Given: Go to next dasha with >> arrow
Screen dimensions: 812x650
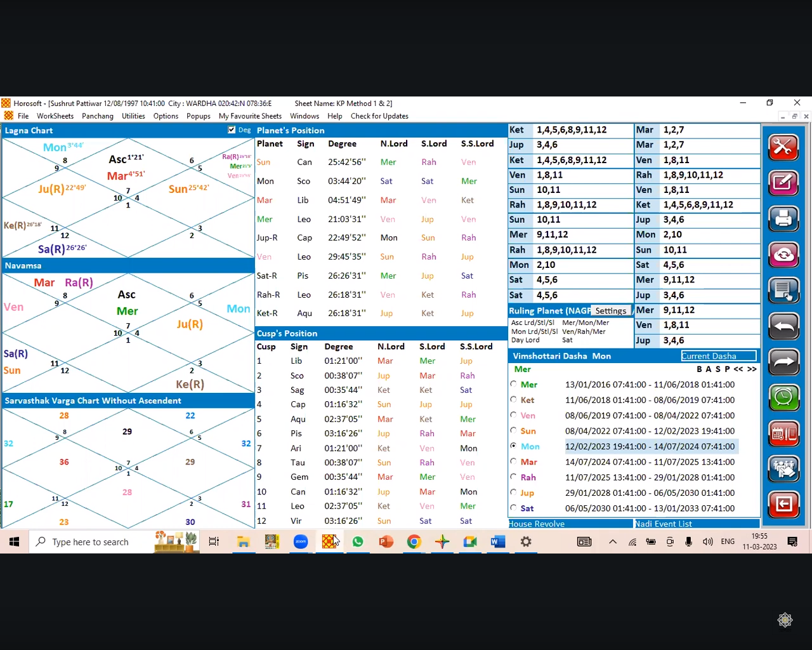Looking at the screenshot, I should [752, 369].
